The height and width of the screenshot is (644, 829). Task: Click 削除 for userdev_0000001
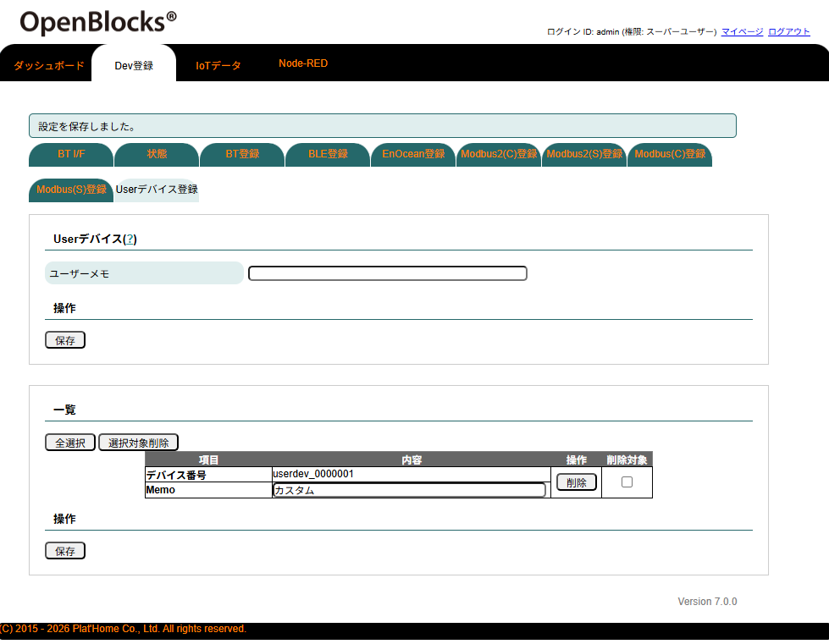pyautogui.click(x=577, y=482)
